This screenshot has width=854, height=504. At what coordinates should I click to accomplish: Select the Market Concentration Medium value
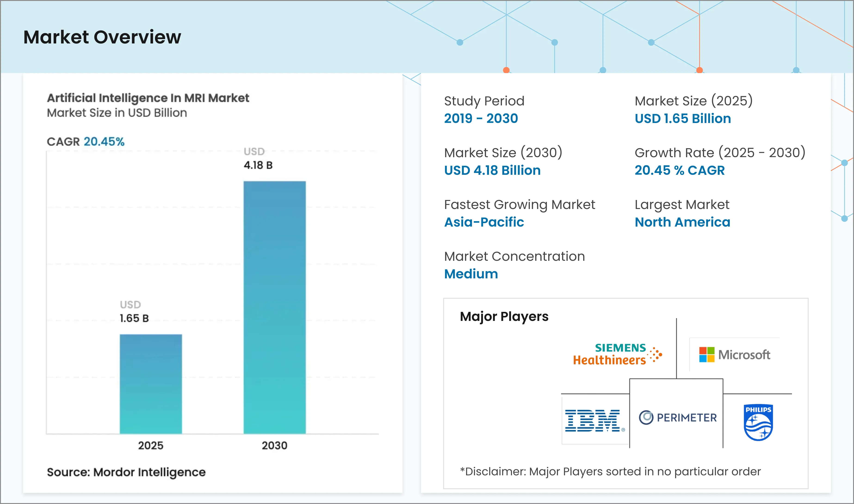[471, 274]
